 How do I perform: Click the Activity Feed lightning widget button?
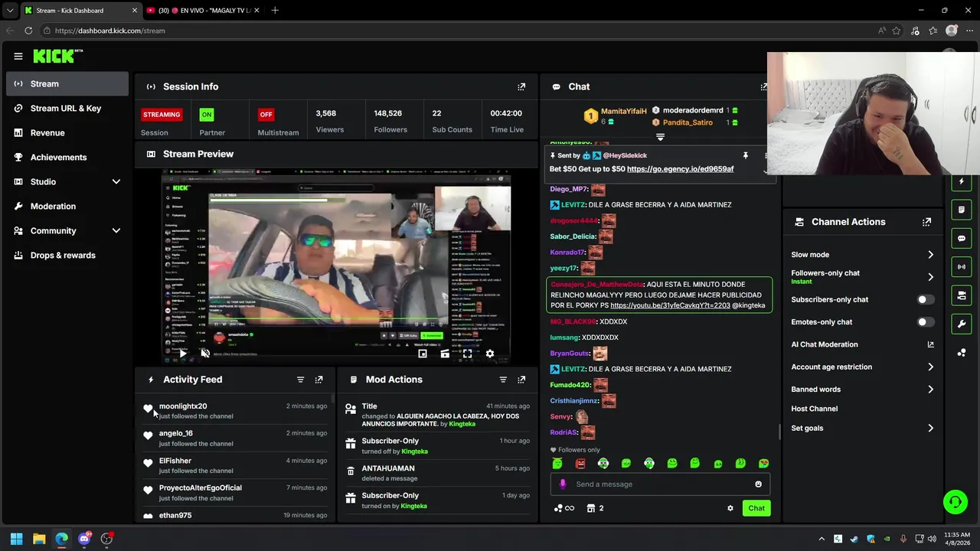[x=962, y=181]
